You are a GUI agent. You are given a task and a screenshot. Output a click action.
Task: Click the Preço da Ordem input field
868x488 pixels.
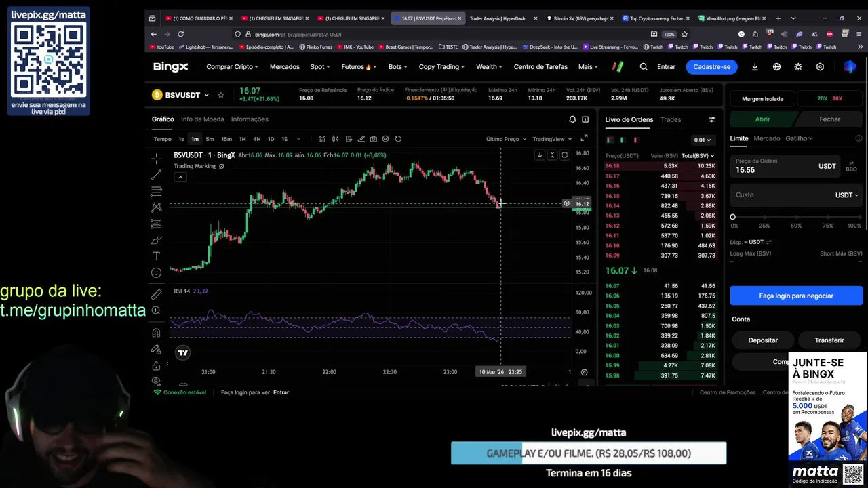[785, 166]
